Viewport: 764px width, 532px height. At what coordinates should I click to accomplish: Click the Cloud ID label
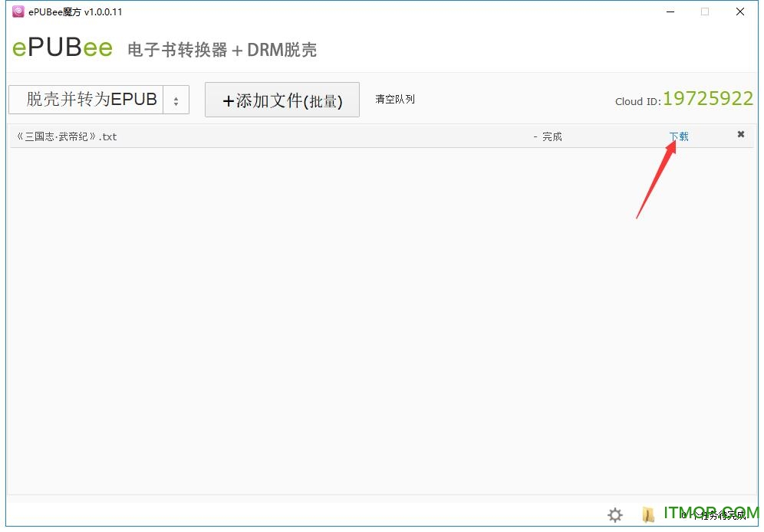[x=637, y=101]
